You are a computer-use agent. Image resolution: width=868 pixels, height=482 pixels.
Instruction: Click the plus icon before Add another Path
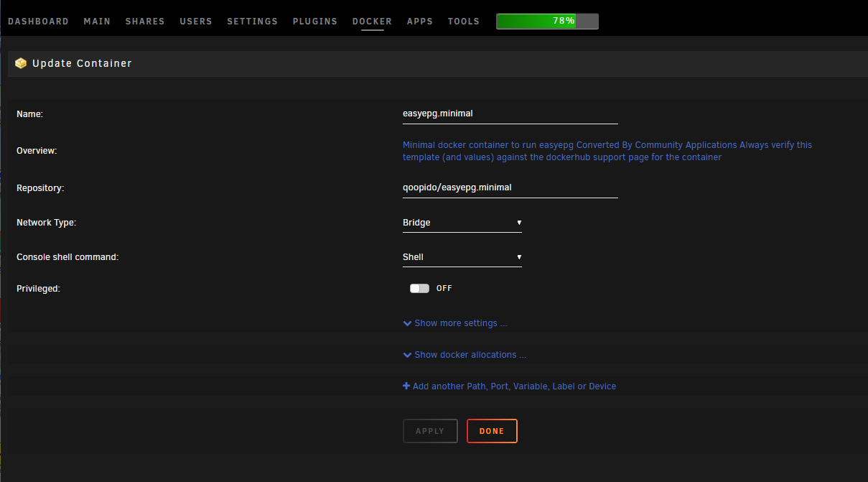point(406,386)
